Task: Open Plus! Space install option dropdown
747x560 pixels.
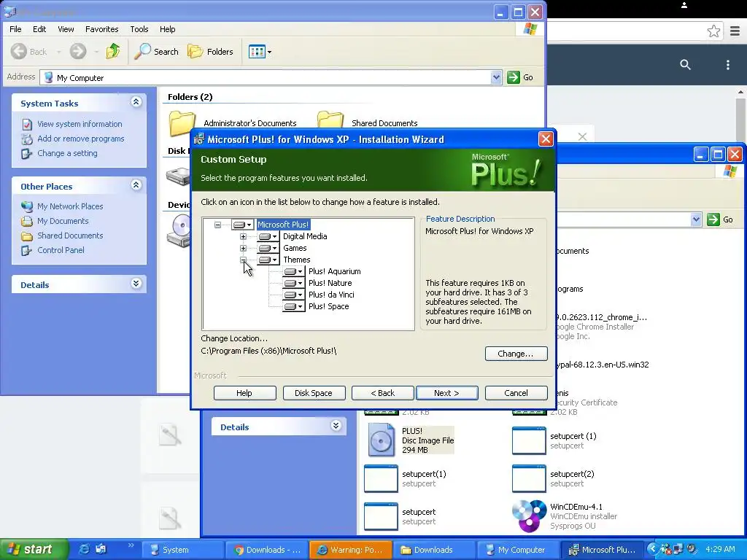Action: coord(293,306)
